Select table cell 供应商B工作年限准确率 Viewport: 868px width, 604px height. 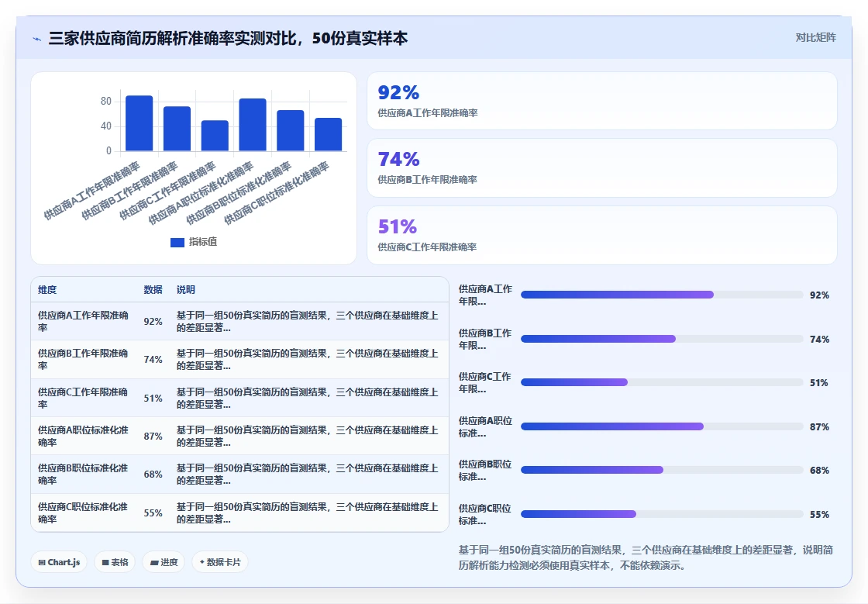tap(83, 359)
